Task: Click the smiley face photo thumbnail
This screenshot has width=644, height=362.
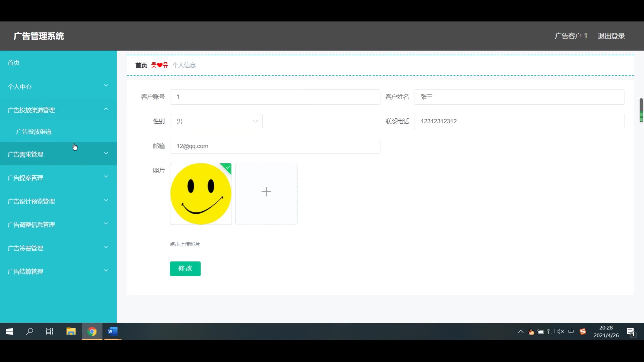Action: point(201,194)
